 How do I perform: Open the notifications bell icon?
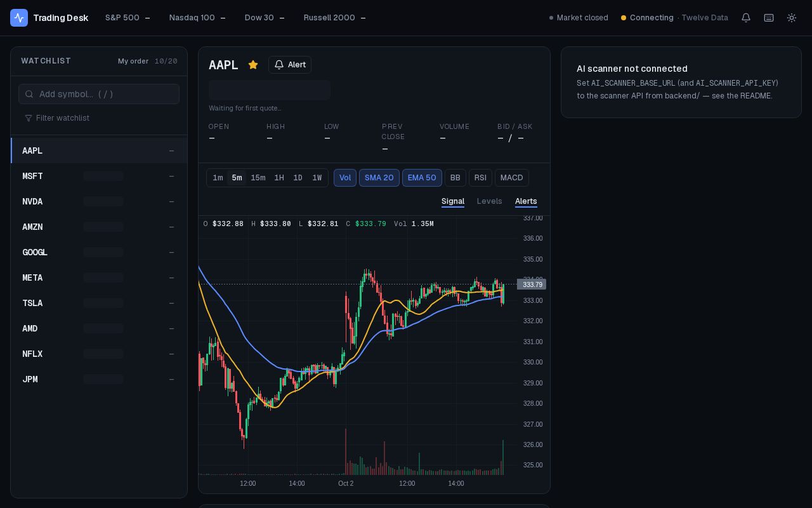tap(746, 18)
